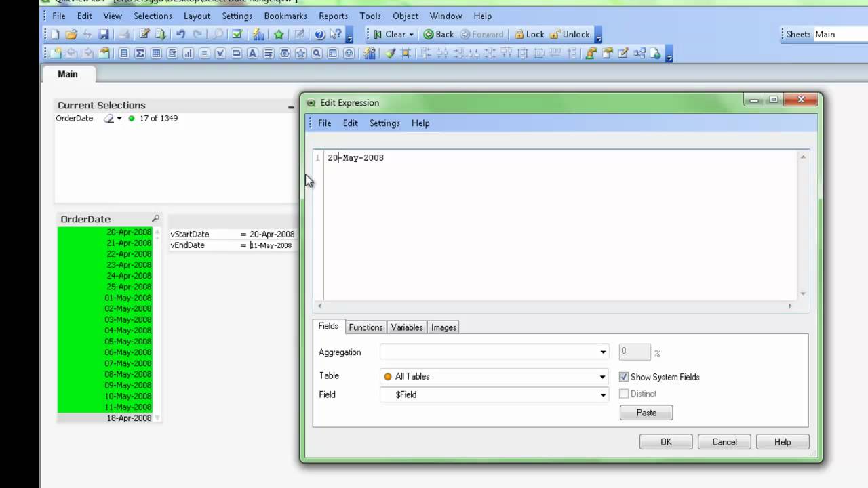
Task: Click the vStartDate value 20-Apr-2008
Action: tap(272, 235)
